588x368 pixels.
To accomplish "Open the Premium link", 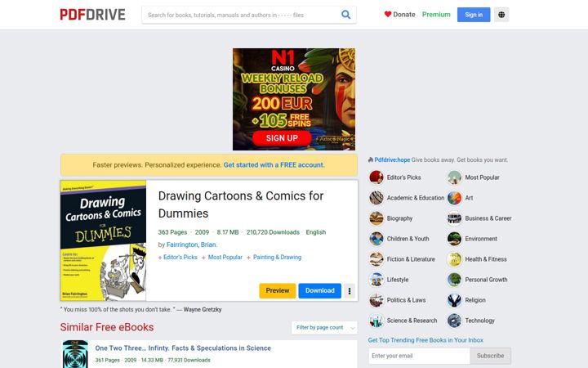I will 436,14.
